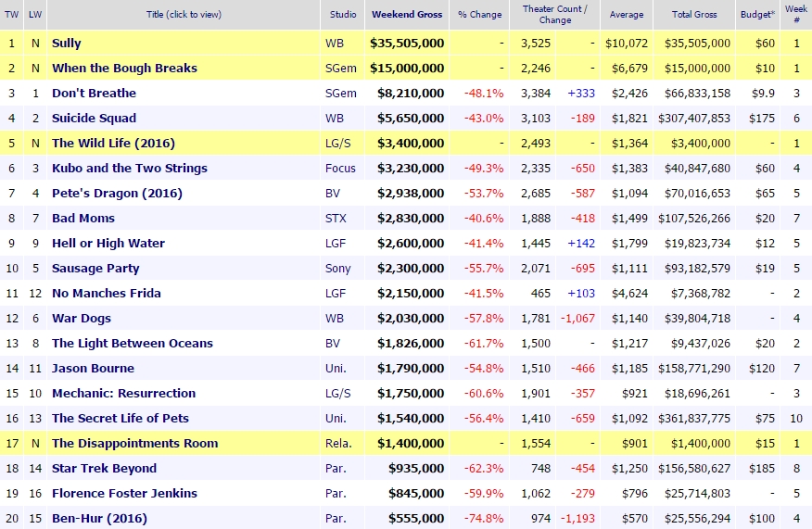The height and width of the screenshot is (529, 812).
Task: Open Don't Breathe movie link
Action: click(x=94, y=94)
